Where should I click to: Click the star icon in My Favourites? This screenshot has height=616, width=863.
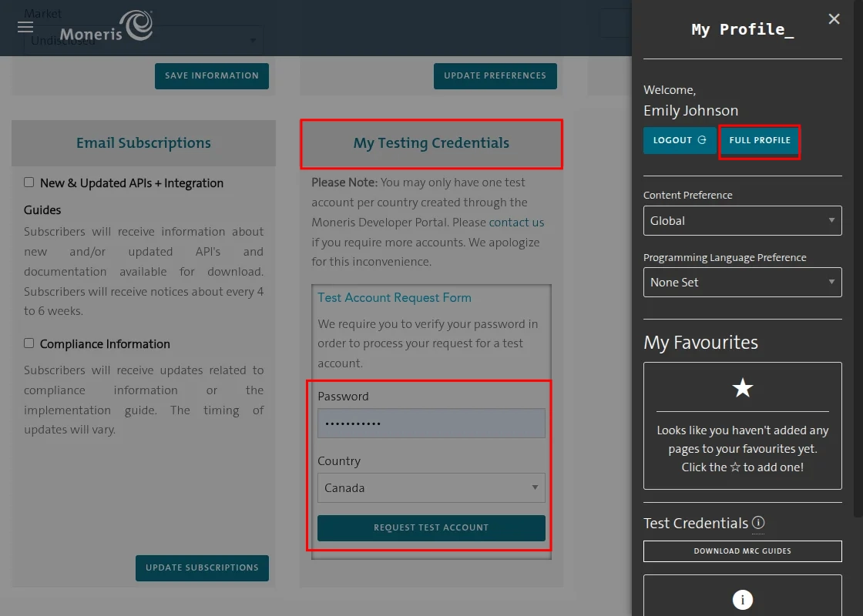pos(743,388)
